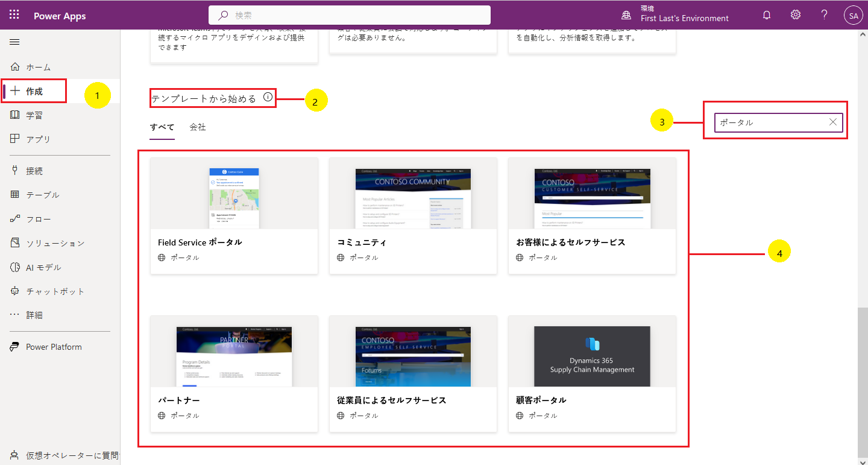Click the info icon beside テンプレートから始める
Screen dimensions: 868x465
pyautogui.click(x=268, y=97)
